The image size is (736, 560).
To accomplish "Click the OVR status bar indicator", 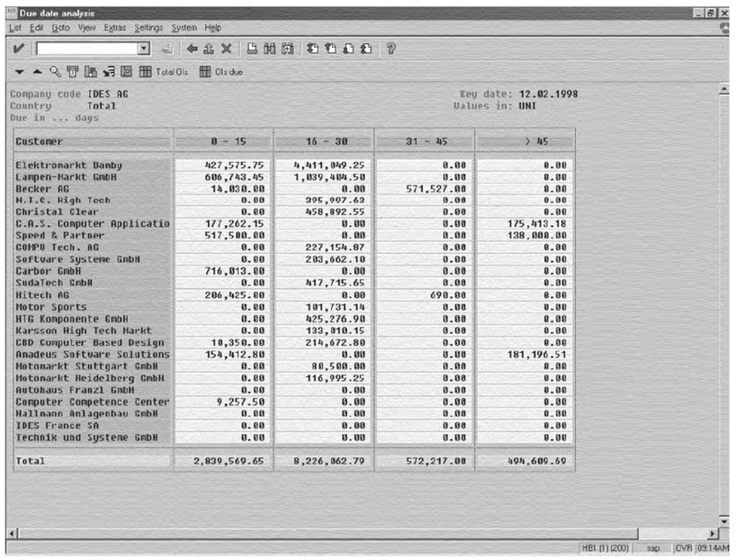I will coord(684,548).
